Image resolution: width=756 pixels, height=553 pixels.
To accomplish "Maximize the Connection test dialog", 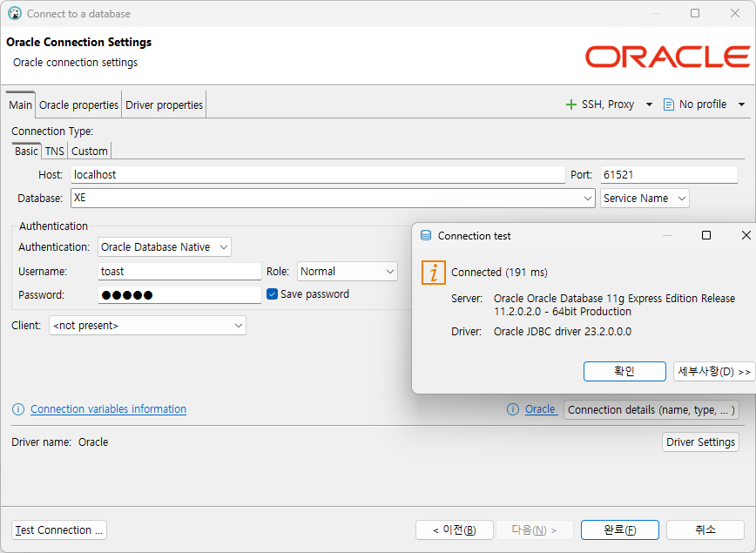I will pos(706,235).
